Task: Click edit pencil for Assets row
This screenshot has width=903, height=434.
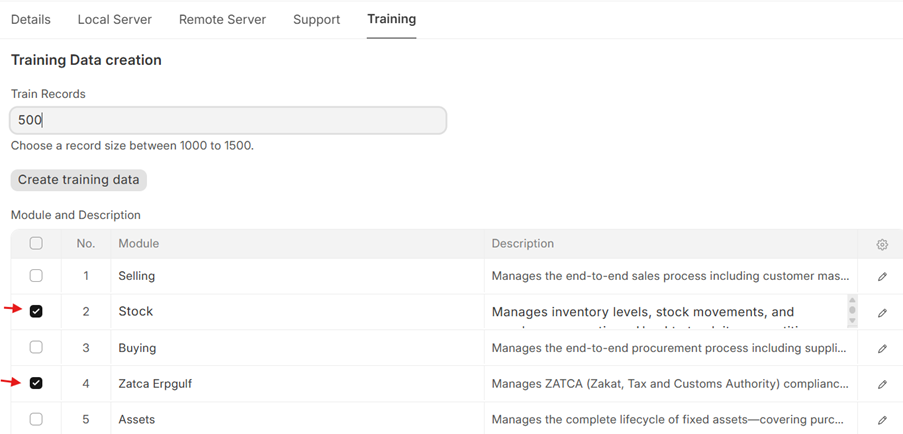Action: 881,420
